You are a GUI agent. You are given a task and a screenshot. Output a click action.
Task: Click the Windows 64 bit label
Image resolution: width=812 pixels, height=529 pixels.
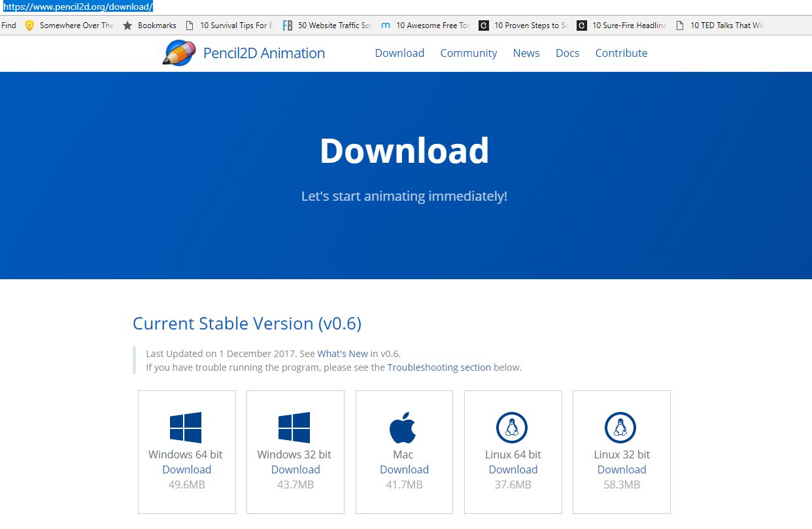(x=186, y=454)
